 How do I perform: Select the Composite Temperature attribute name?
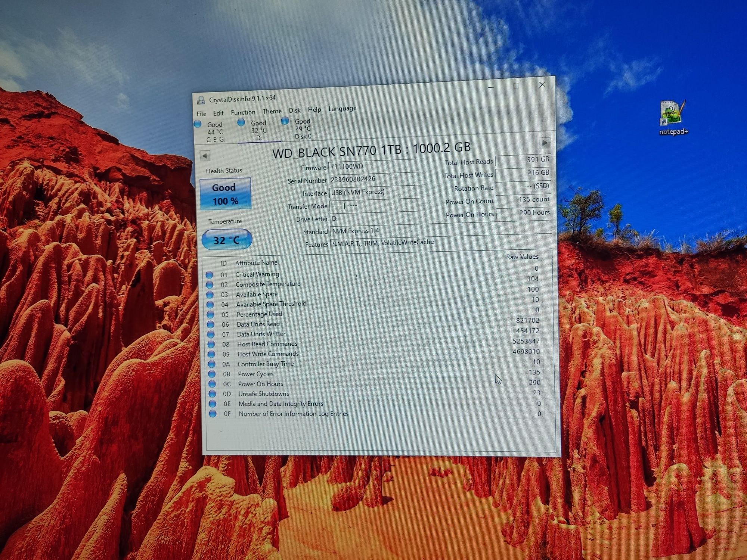point(268,284)
